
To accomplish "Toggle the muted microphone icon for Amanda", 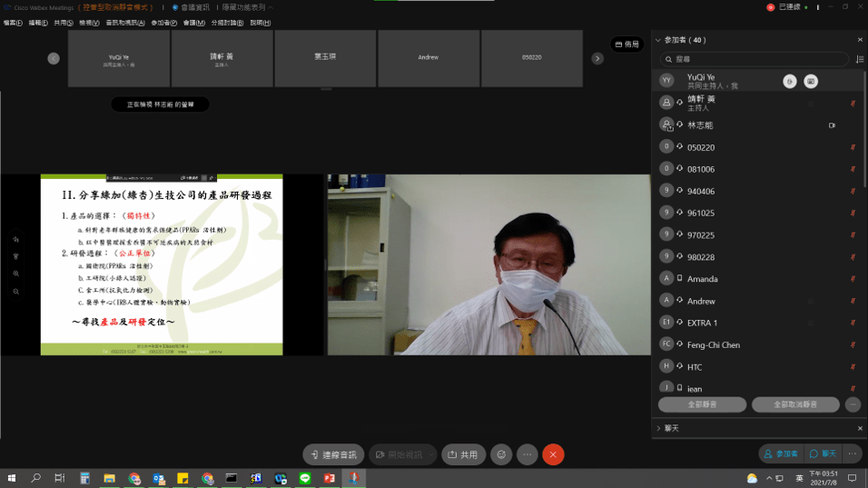I will click(853, 279).
